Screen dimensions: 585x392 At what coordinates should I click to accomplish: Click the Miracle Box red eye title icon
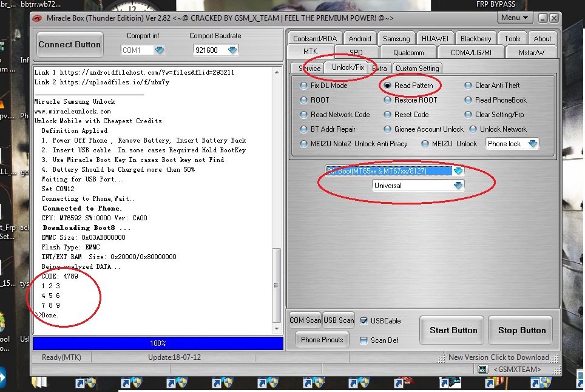point(37,18)
